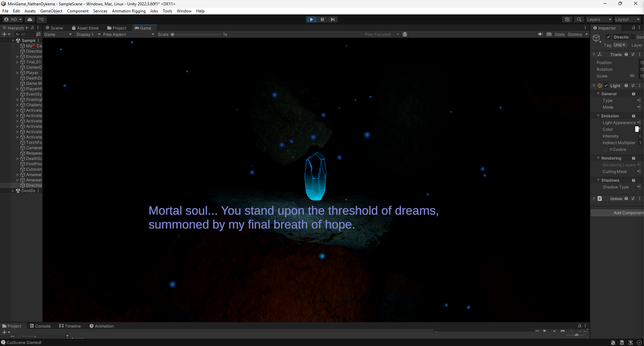Toggle the Cookie checkbox under Emission
The image size is (644, 346).
tap(605, 150)
